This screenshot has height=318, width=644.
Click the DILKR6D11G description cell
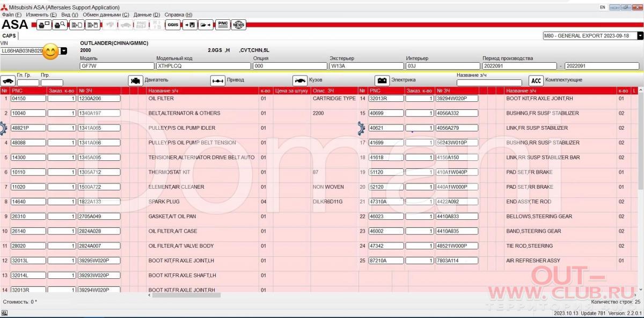[x=327, y=202]
